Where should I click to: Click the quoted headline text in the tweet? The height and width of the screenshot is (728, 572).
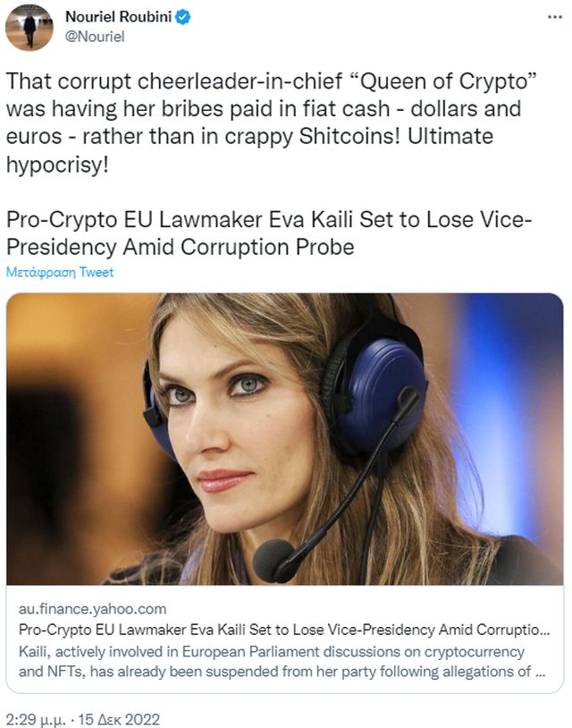pyautogui.click(x=269, y=233)
